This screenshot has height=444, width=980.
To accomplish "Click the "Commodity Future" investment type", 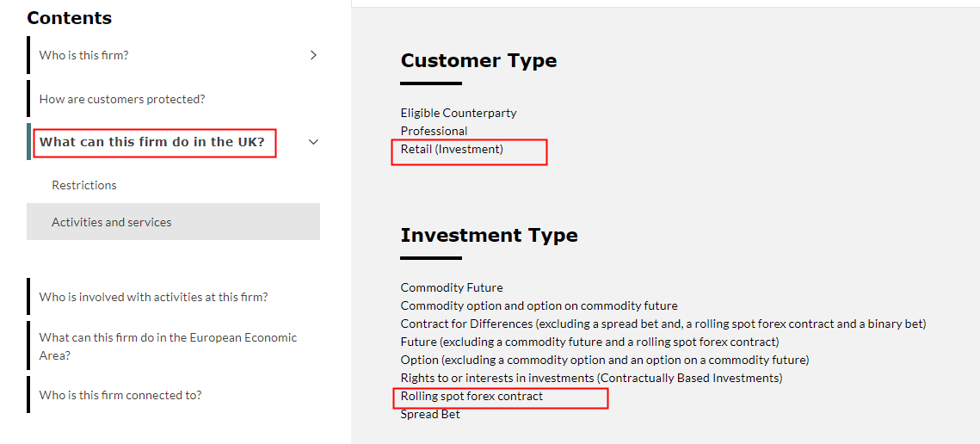I will (452, 287).
